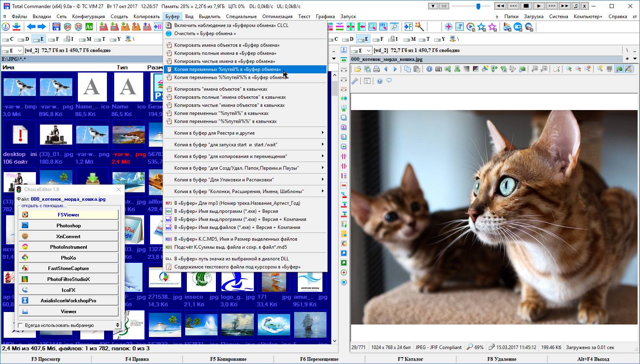The width and height of the screenshot is (640, 364).
Task: Expand 'для запуска start и start /wait' submenu
Action: 245,145
